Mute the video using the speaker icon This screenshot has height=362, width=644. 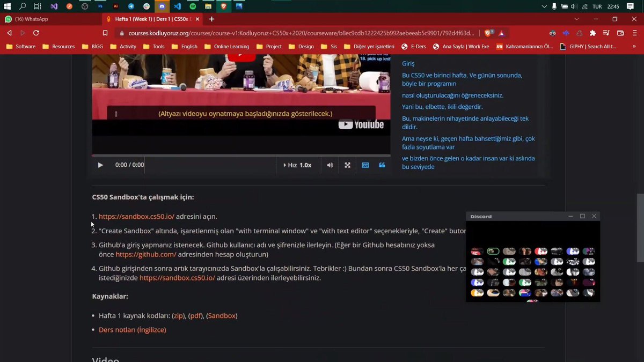[330, 165]
